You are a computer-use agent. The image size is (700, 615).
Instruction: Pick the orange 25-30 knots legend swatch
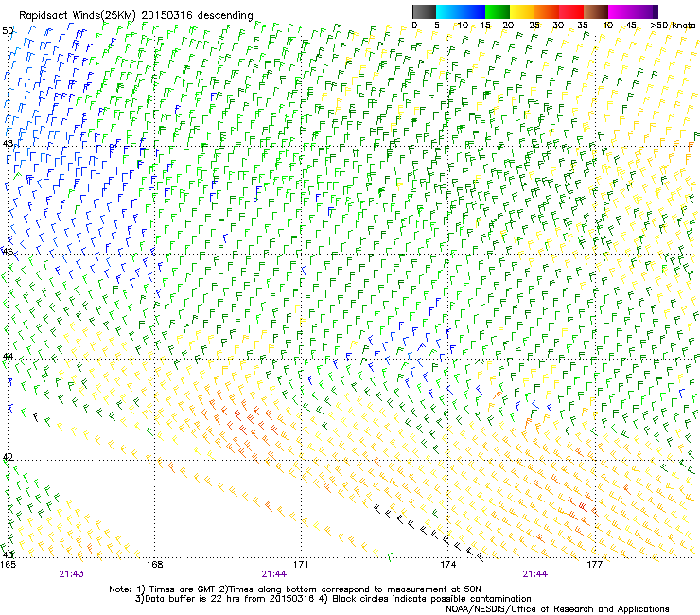[547, 11]
